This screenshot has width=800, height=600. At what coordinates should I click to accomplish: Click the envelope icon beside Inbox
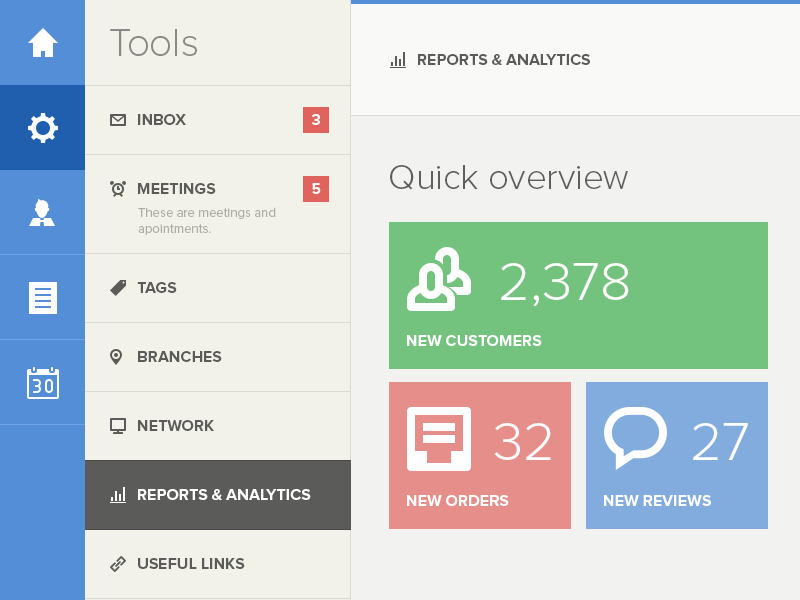click(118, 120)
